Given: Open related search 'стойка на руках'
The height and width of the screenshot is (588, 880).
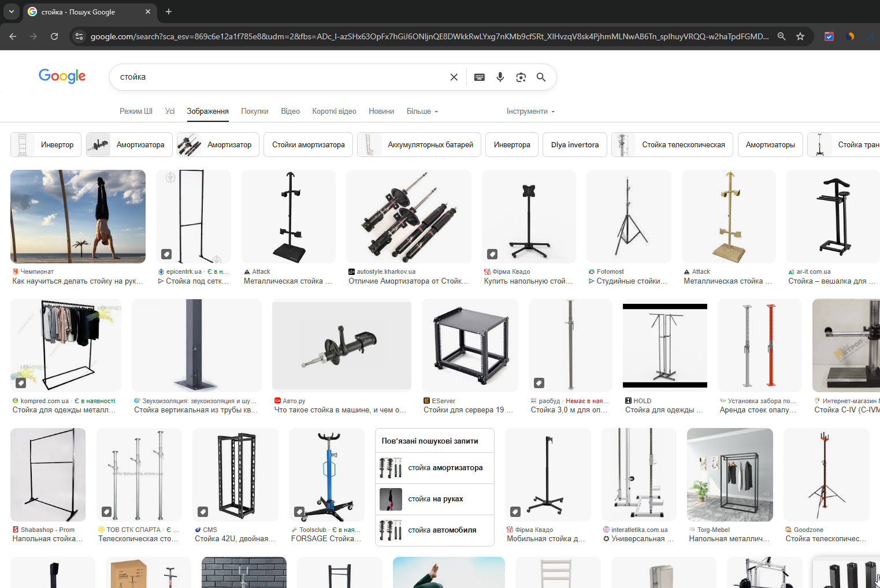Looking at the screenshot, I should [x=435, y=499].
